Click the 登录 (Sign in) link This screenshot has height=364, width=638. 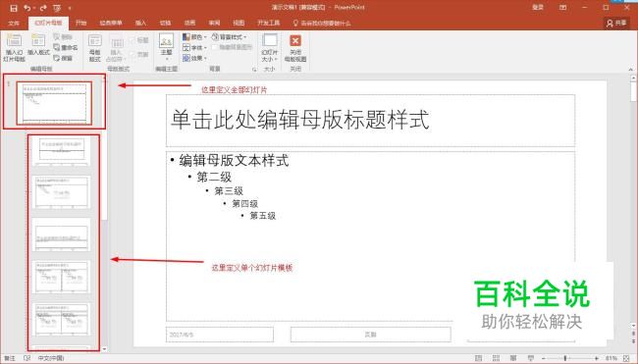[538, 7]
